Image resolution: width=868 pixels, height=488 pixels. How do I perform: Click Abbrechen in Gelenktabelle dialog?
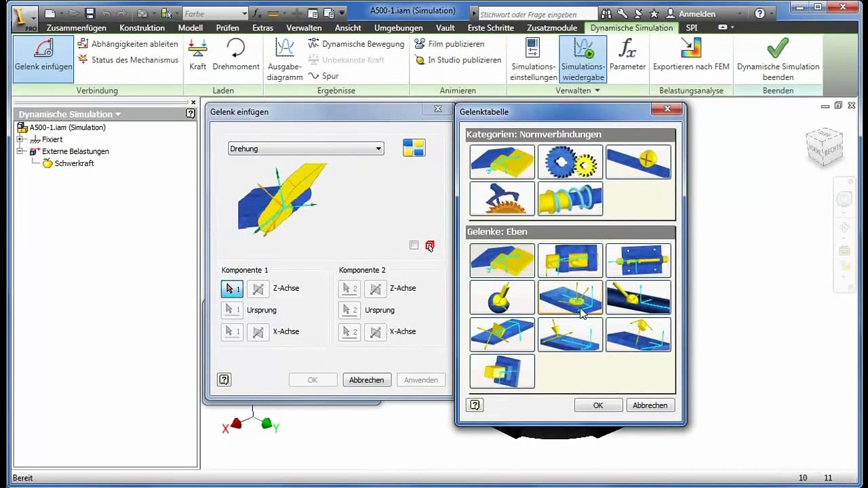coord(650,405)
